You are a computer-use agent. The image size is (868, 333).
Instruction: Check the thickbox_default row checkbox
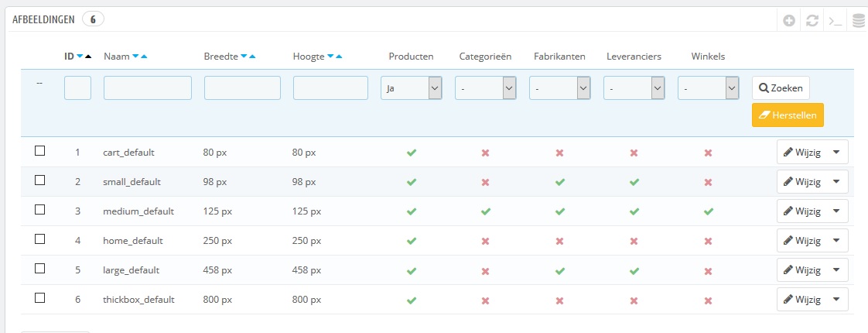click(x=39, y=298)
